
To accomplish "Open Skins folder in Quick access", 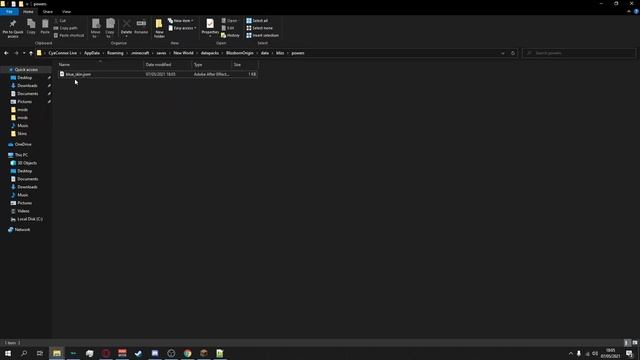I will pos(22,133).
